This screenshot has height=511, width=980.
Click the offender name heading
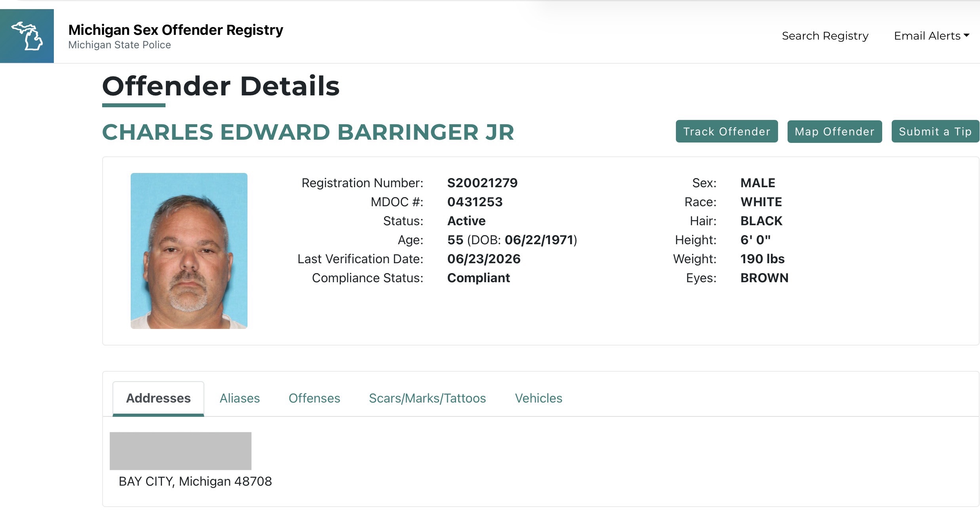308,132
